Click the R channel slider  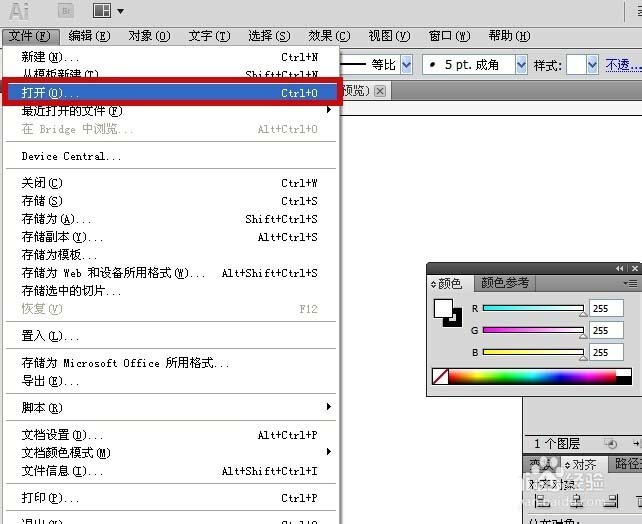point(533,308)
